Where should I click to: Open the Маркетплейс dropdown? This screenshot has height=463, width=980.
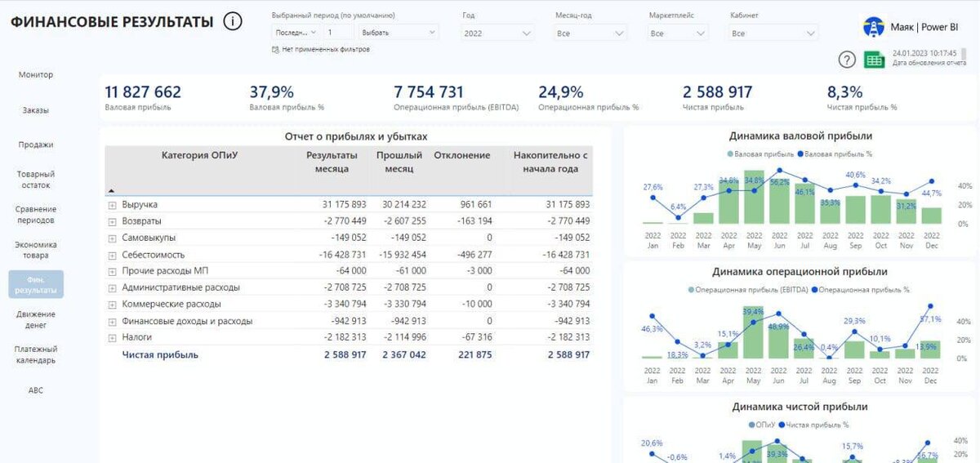[x=678, y=33]
